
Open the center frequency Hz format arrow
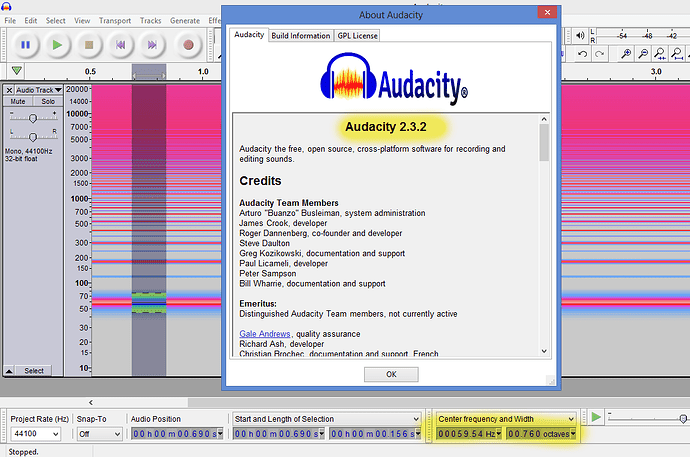[x=499, y=434]
